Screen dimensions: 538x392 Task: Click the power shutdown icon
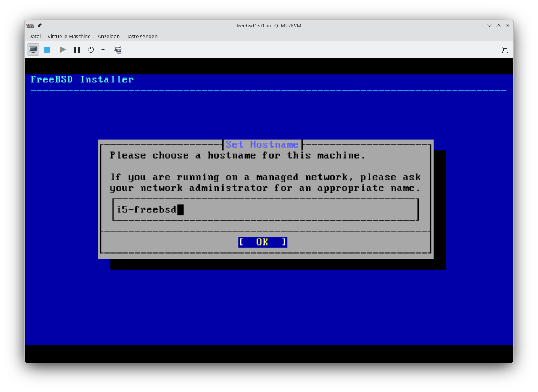pyautogui.click(x=91, y=50)
